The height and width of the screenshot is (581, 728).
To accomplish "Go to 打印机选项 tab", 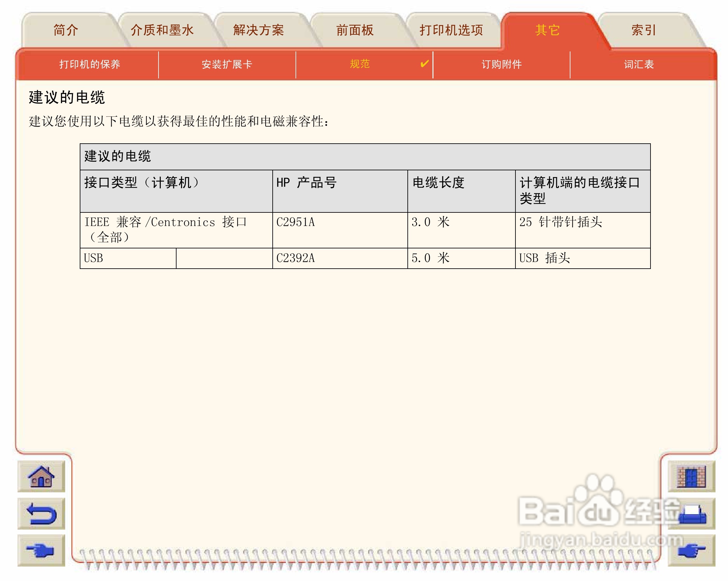I will coord(451,30).
